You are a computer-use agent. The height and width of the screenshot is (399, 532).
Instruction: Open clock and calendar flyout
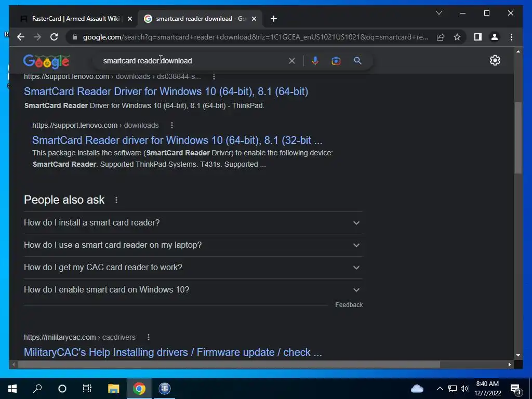(x=487, y=389)
